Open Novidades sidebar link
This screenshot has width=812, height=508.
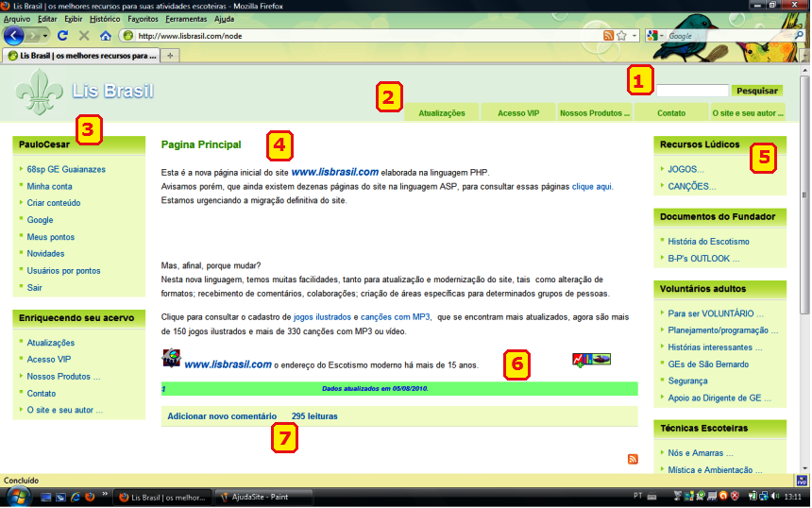coord(45,254)
